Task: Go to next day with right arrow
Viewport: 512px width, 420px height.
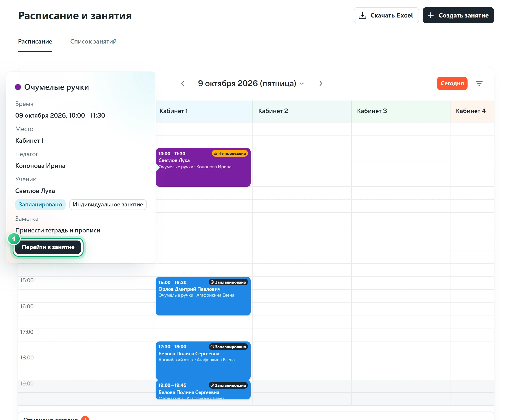Action: tap(321, 83)
